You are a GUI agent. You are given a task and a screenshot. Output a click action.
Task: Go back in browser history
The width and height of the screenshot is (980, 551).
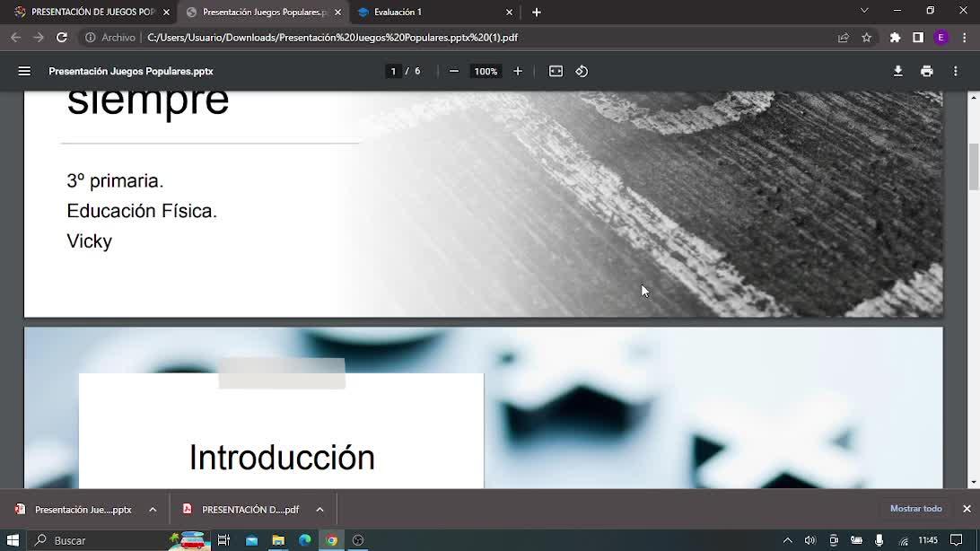[15, 38]
